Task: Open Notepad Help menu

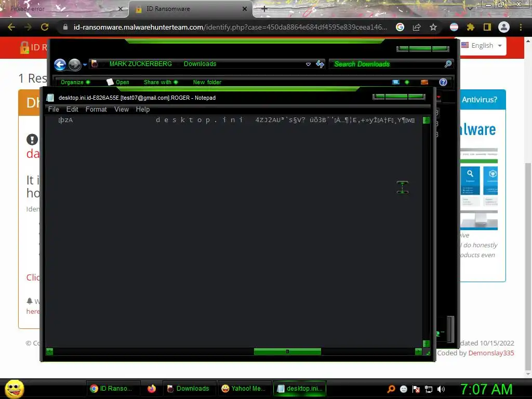Action: 143,109
